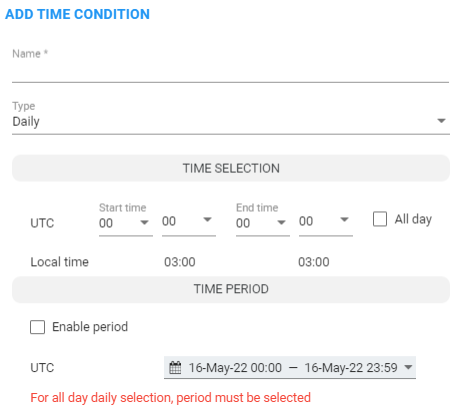Click the TIME SELECTION section header
Image resolution: width=450 pixels, height=407 pixels.
tap(231, 168)
